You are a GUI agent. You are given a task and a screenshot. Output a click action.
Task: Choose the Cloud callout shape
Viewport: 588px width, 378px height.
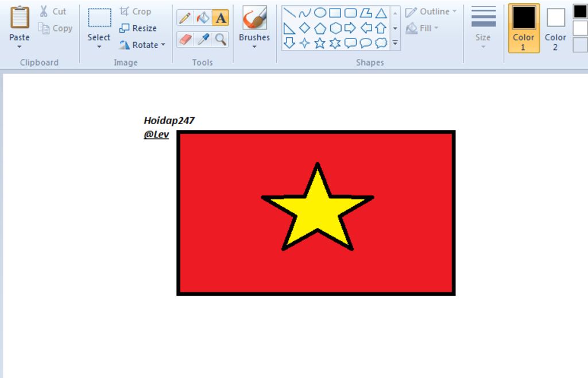pos(381,43)
